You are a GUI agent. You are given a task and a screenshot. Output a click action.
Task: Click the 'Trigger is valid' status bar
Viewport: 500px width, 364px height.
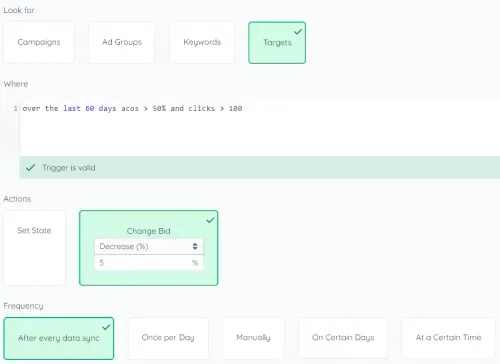tap(260, 167)
